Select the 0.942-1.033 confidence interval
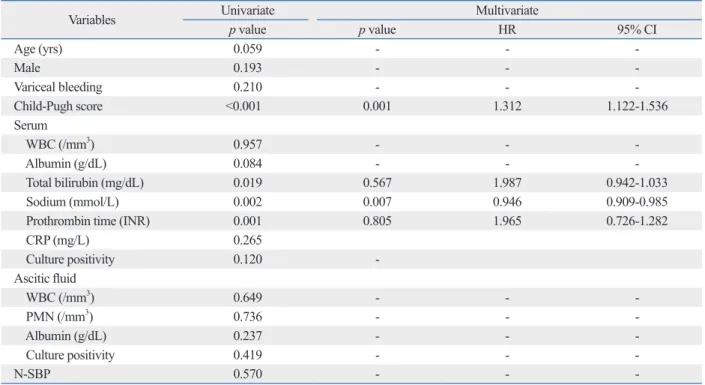705x385 pixels. tap(637, 183)
